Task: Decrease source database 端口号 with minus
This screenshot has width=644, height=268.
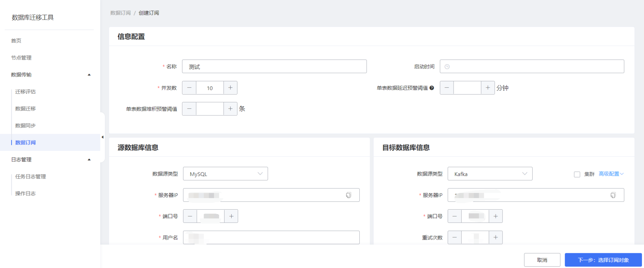Action: click(x=190, y=216)
